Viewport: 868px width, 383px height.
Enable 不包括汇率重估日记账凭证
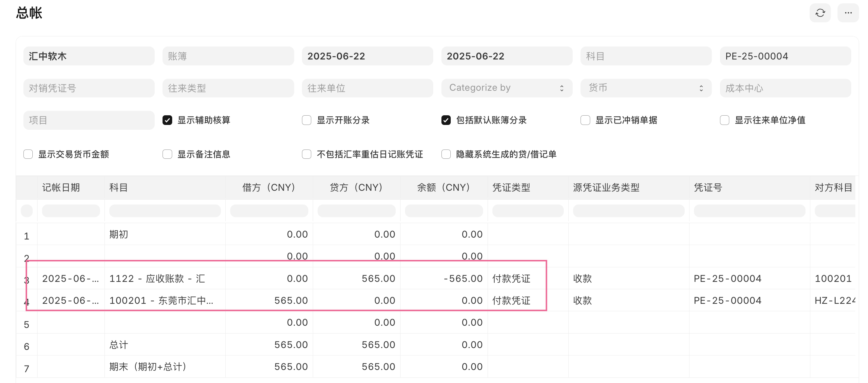click(x=306, y=154)
